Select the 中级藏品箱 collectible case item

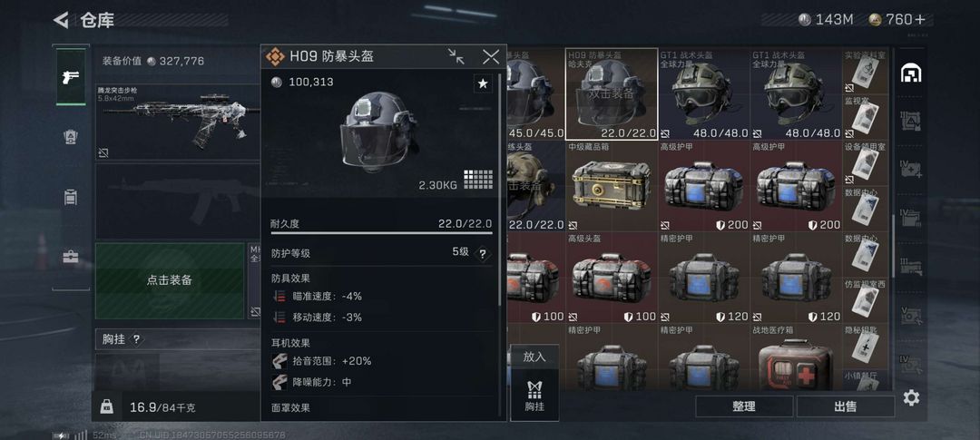611,186
